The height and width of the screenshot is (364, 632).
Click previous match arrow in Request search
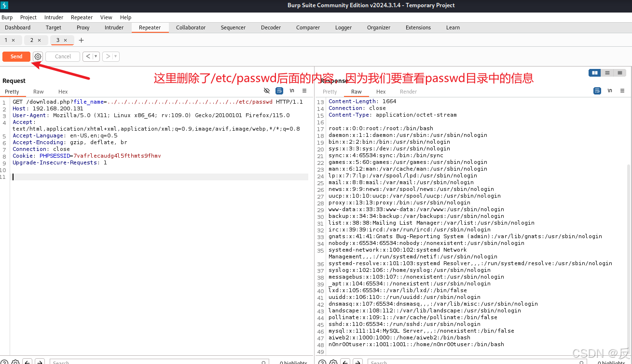point(27,362)
